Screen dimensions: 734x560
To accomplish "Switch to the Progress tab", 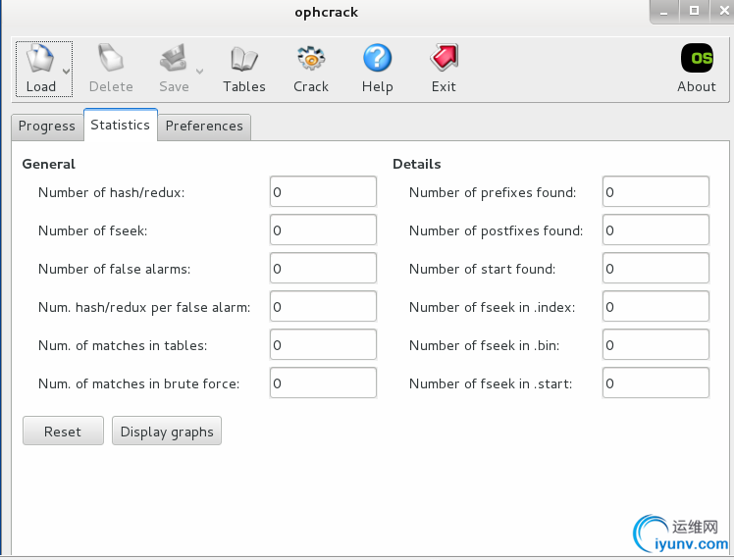I will (47, 127).
